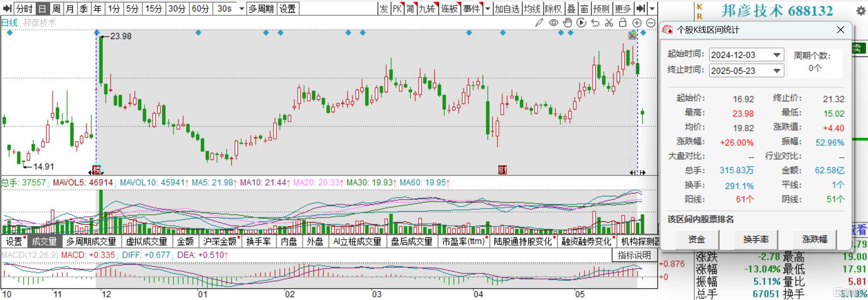Click the 财 financial marker on chart
The width and height of the screenshot is (868, 300).
[502, 170]
